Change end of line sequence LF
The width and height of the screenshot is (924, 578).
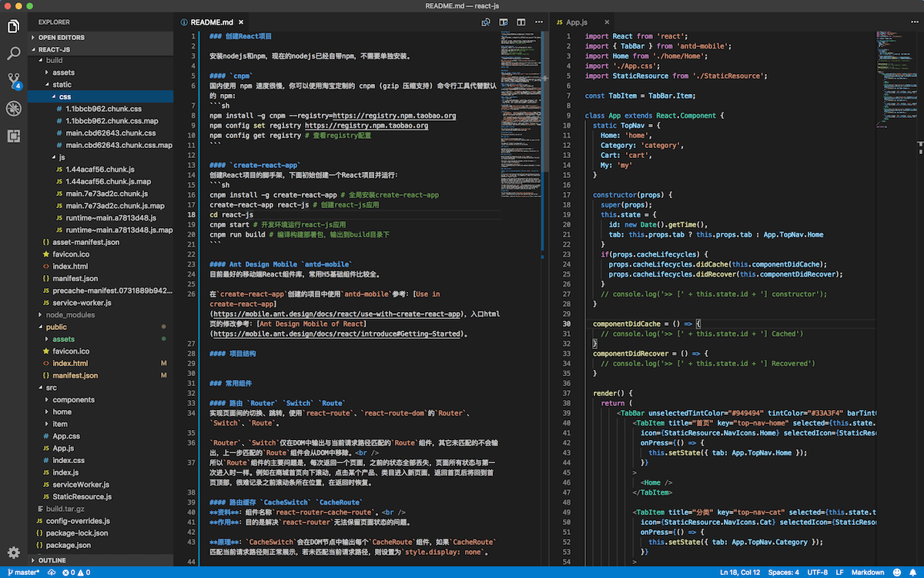tap(839, 573)
